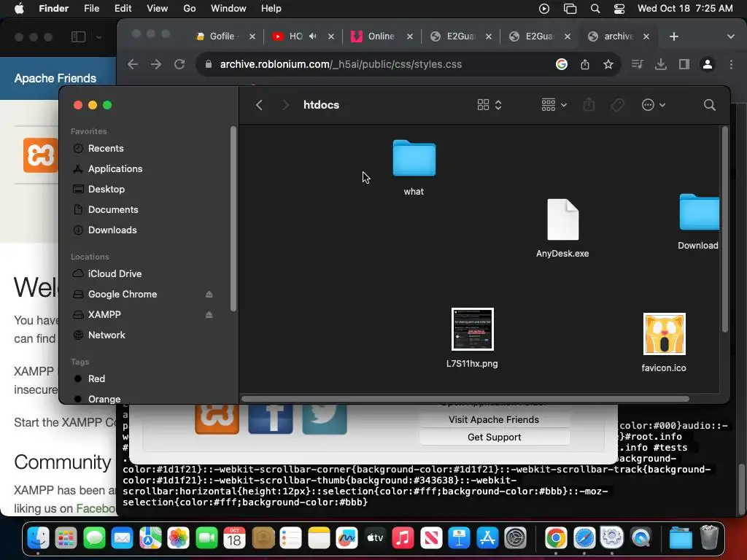Click Visit Apache Friends button
The height and width of the screenshot is (560, 747).
[494, 419]
